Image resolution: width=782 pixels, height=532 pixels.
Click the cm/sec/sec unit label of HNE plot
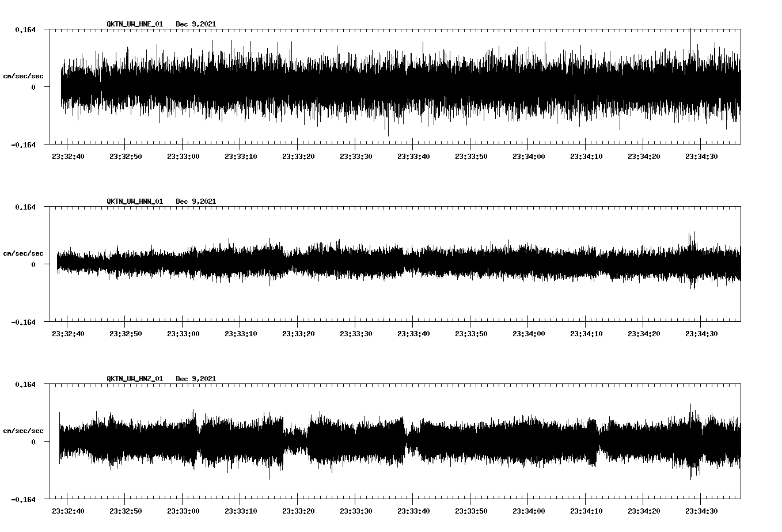click(x=23, y=76)
